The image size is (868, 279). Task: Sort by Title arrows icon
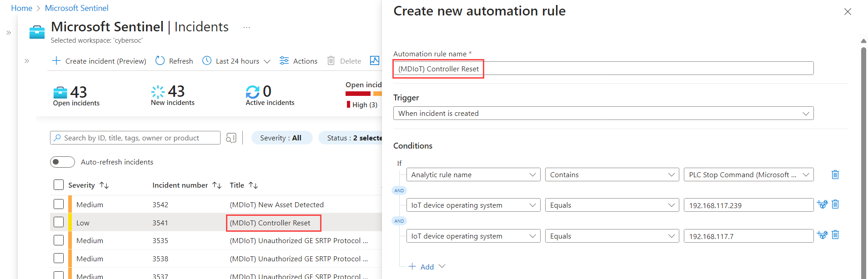click(253, 185)
